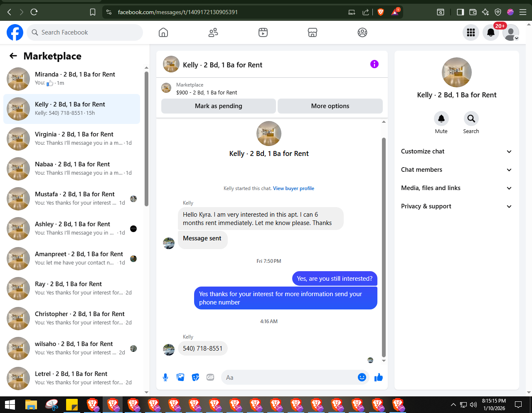
Task: Click Kelly's listing thumbnail in header
Action: [171, 64]
